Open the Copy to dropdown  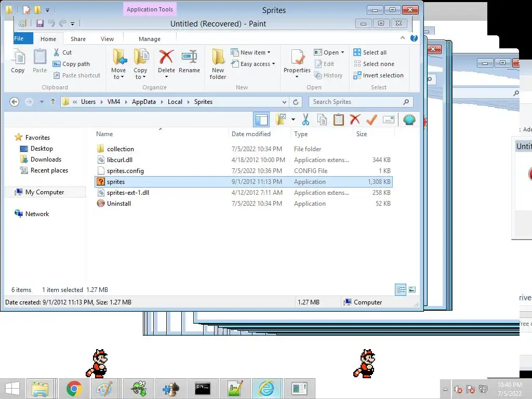coord(140,73)
